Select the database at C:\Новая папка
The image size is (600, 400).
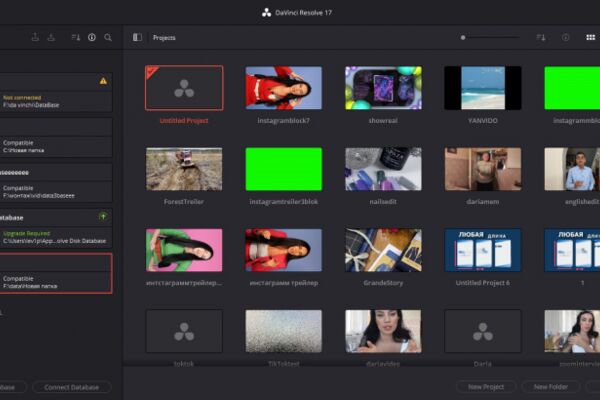56,137
